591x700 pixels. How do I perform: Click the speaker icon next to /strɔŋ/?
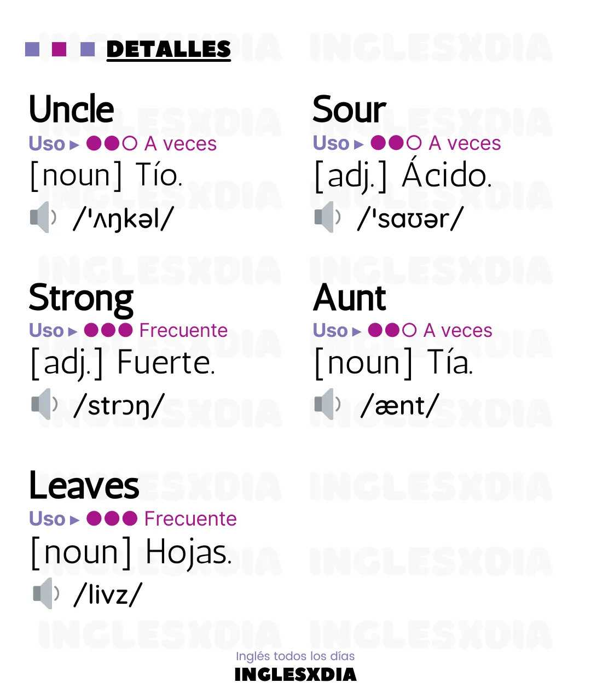click(x=44, y=404)
